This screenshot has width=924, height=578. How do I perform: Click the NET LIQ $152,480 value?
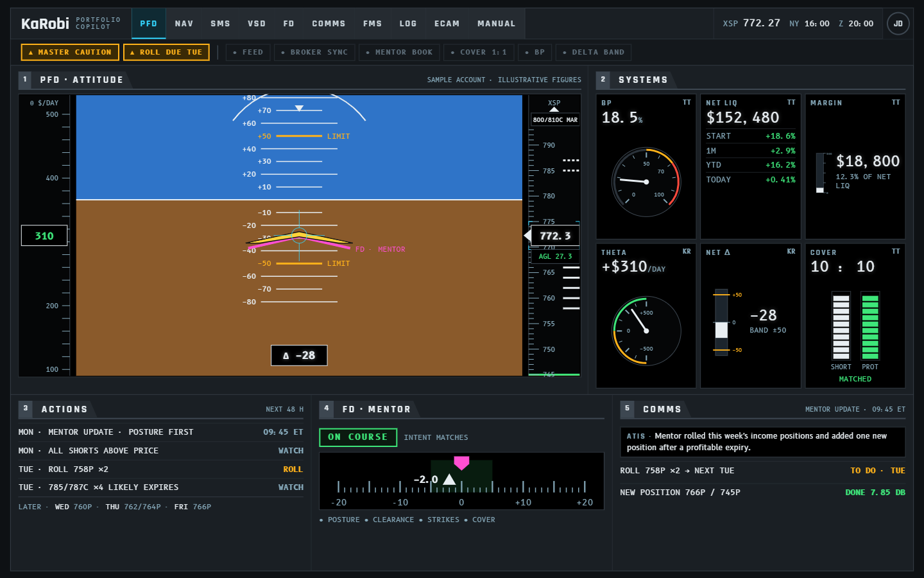[742, 118]
